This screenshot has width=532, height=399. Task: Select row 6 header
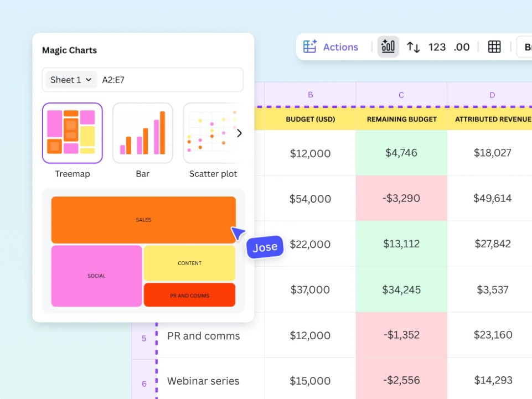click(x=144, y=384)
